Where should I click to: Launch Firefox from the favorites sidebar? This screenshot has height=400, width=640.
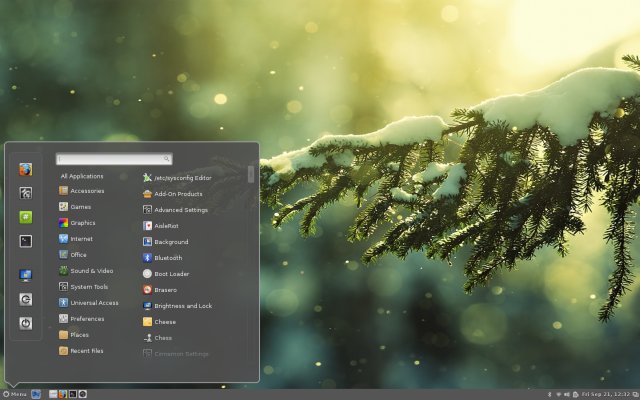[26, 169]
